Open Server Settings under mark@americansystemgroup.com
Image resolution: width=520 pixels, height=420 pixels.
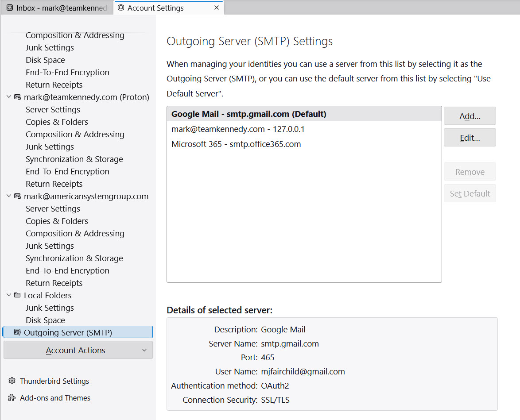tap(53, 208)
